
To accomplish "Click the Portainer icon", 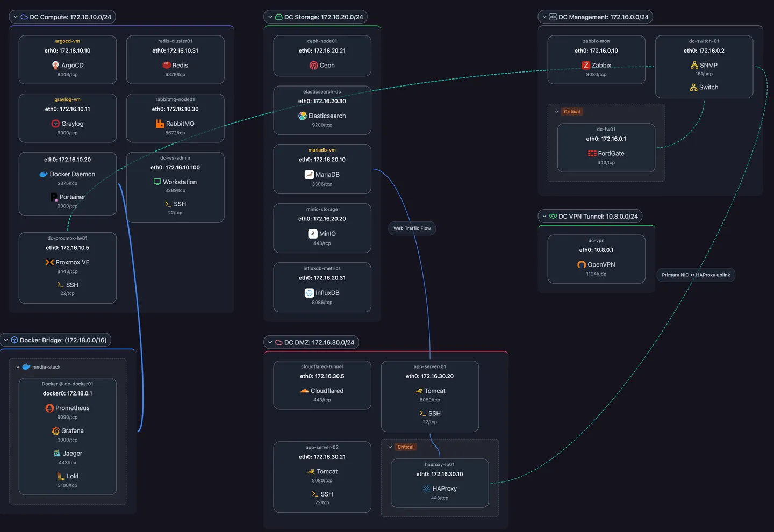I will (x=54, y=197).
